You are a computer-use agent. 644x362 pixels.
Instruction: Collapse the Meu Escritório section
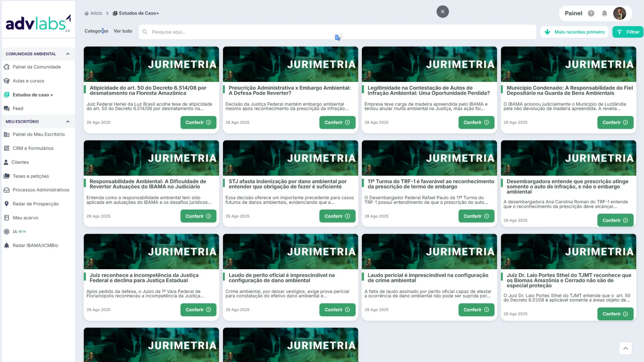click(x=68, y=122)
